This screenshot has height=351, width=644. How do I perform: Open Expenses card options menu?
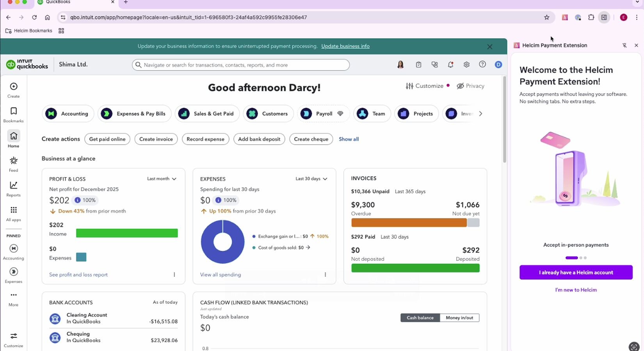pos(325,275)
